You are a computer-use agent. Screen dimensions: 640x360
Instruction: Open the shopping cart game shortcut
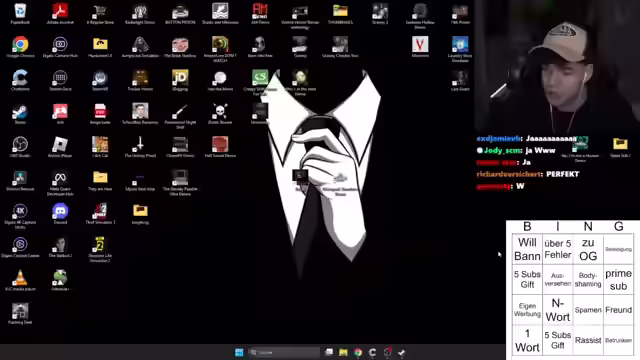(100, 13)
